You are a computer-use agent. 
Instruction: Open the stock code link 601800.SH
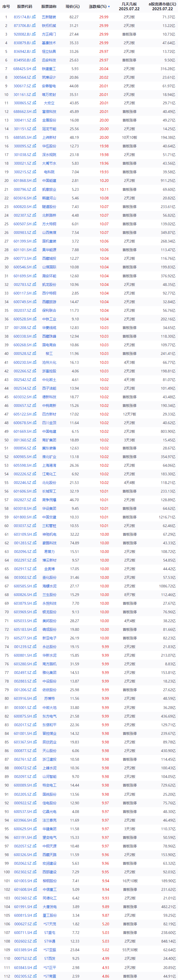click(x=22, y=517)
